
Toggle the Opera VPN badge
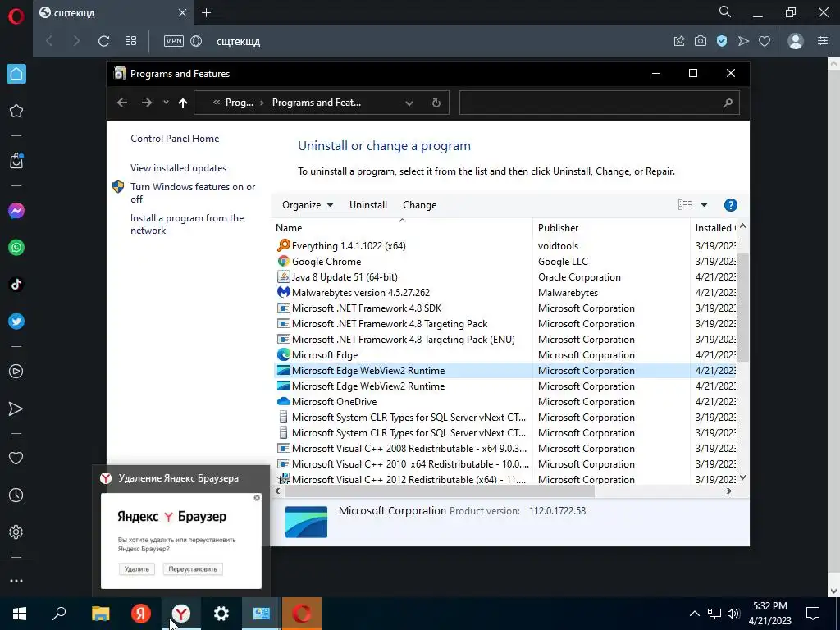tap(174, 41)
